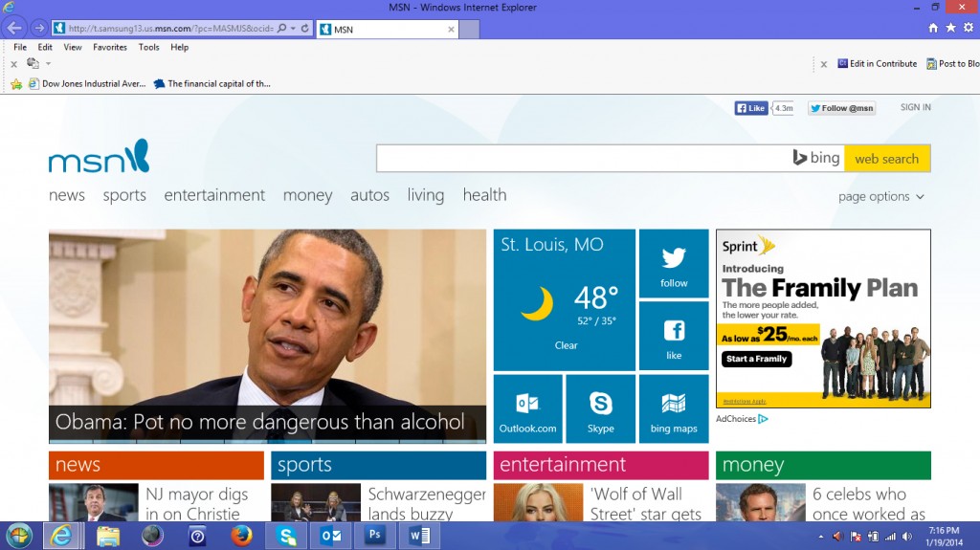Click the AdChoices triangle icon
The height and width of the screenshot is (550, 980).
click(x=763, y=419)
